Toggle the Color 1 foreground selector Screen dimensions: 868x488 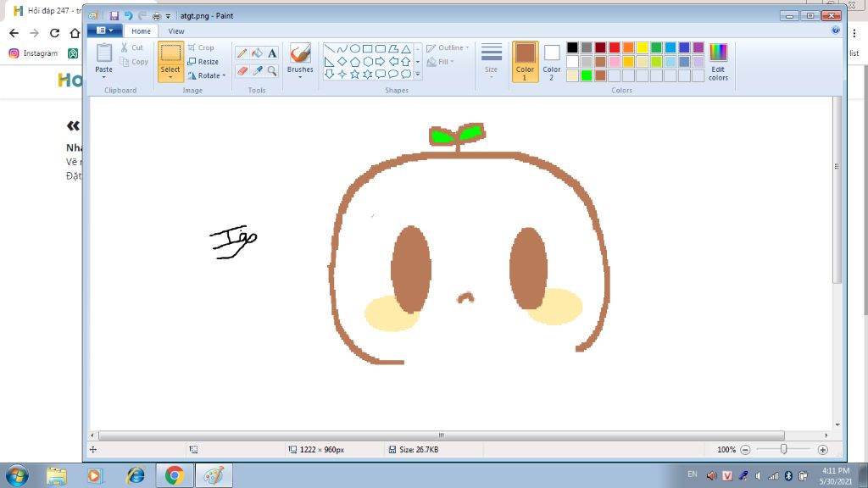(x=525, y=61)
